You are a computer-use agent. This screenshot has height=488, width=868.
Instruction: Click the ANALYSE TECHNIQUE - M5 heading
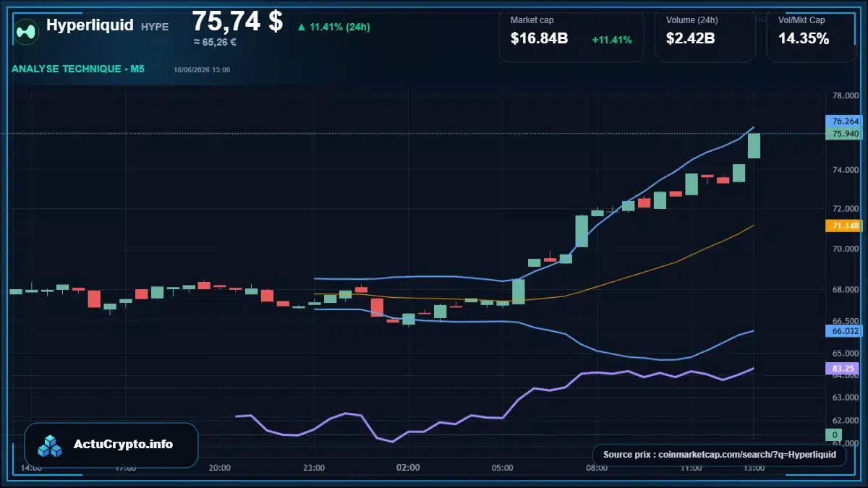point(78,69)
